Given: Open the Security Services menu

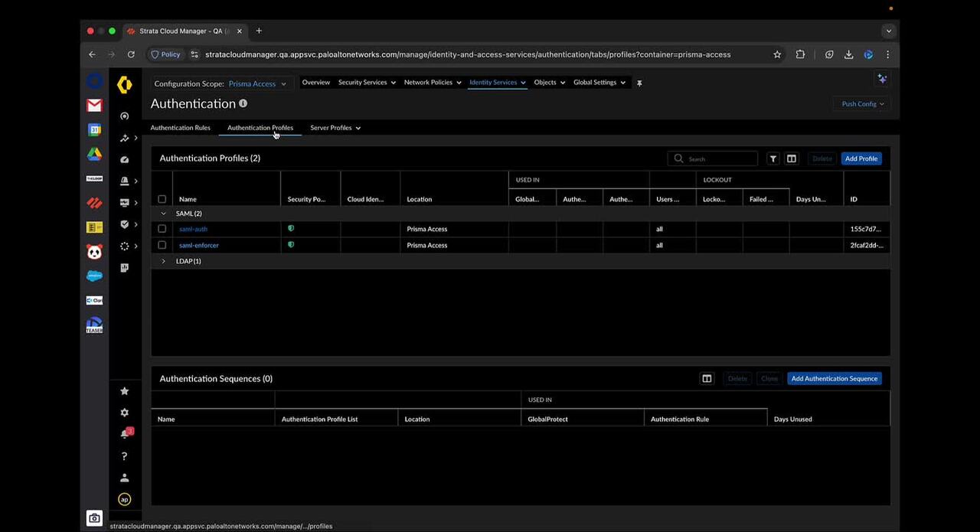Looking at the screenshot, I should tap(366, 83).
